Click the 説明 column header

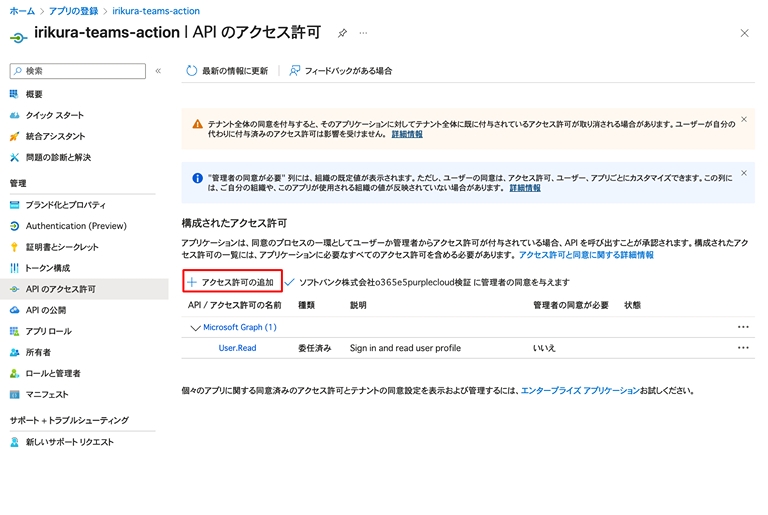pyautogui.click(x=358, y=305)
